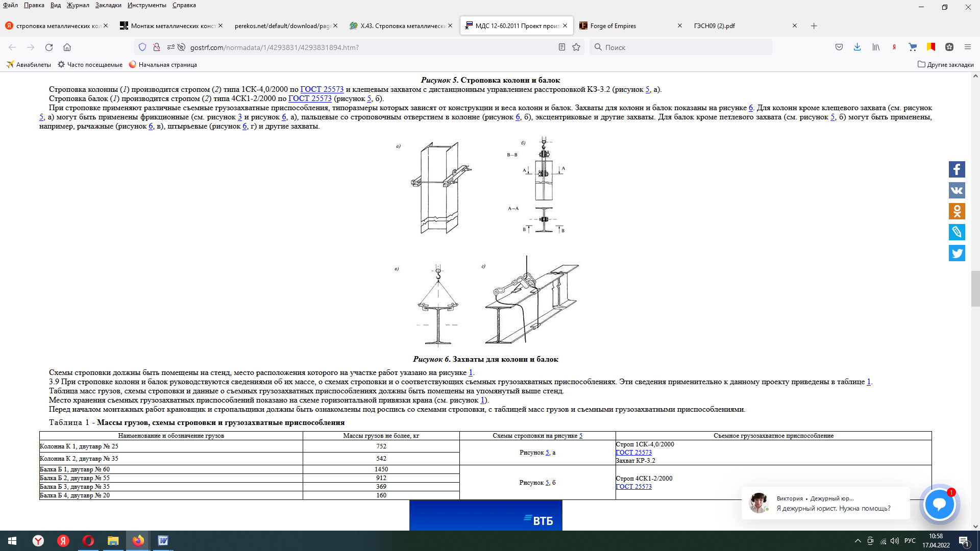Show hidden system tray icons
This screenshot has height=551, width=980.
(858, 541)
